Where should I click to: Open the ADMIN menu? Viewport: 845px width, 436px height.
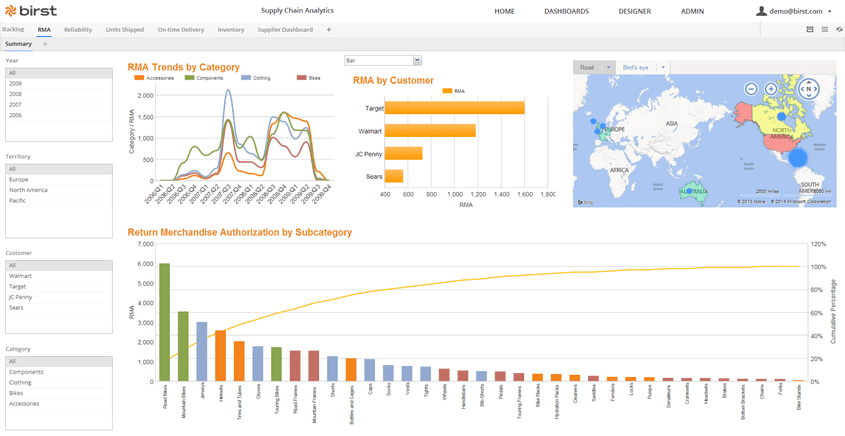[692, 11]
